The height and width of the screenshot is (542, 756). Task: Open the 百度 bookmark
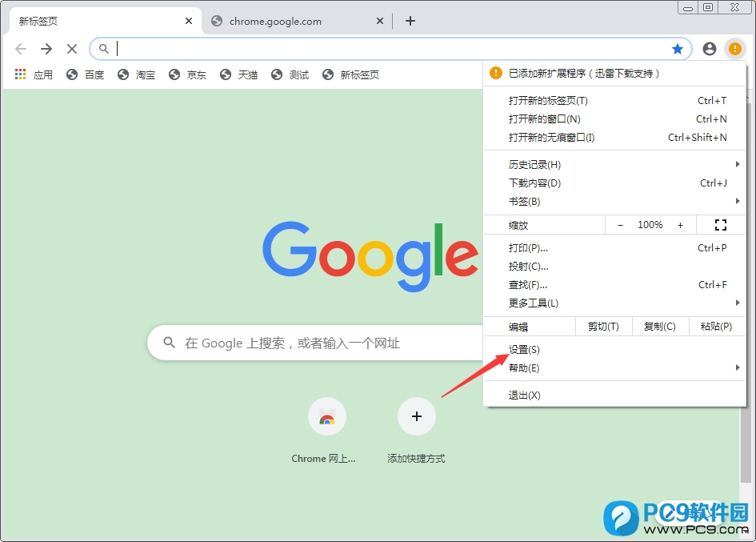pos(85,74)
